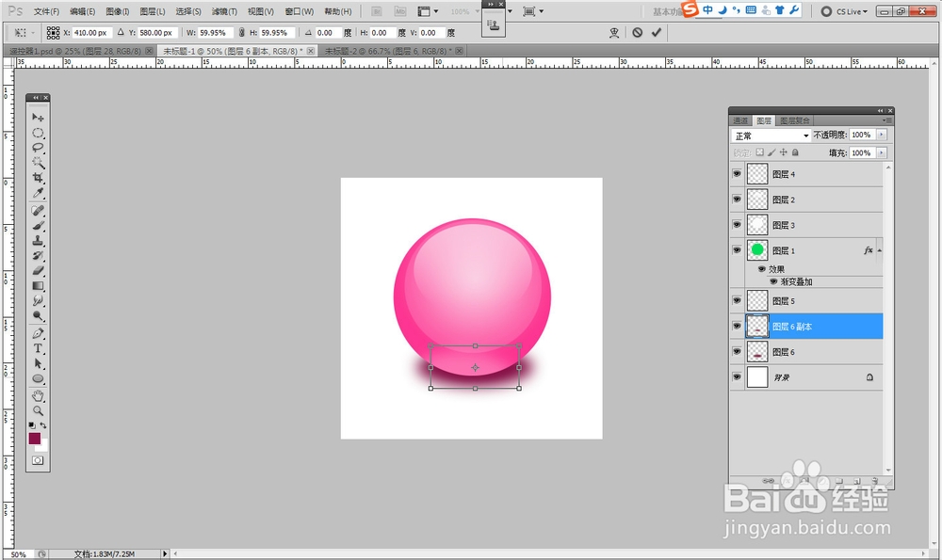Select the Smudge tool

[x=38, y=301]
